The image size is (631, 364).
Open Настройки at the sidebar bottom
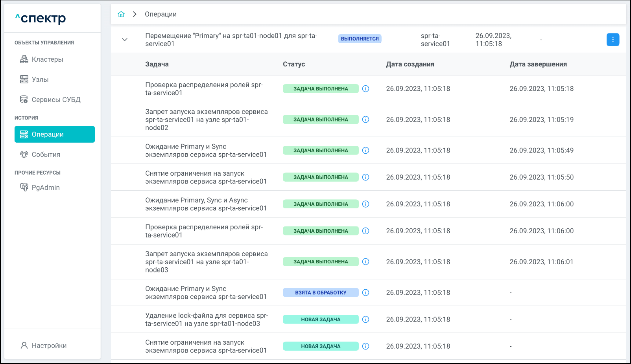pos(49,346)
